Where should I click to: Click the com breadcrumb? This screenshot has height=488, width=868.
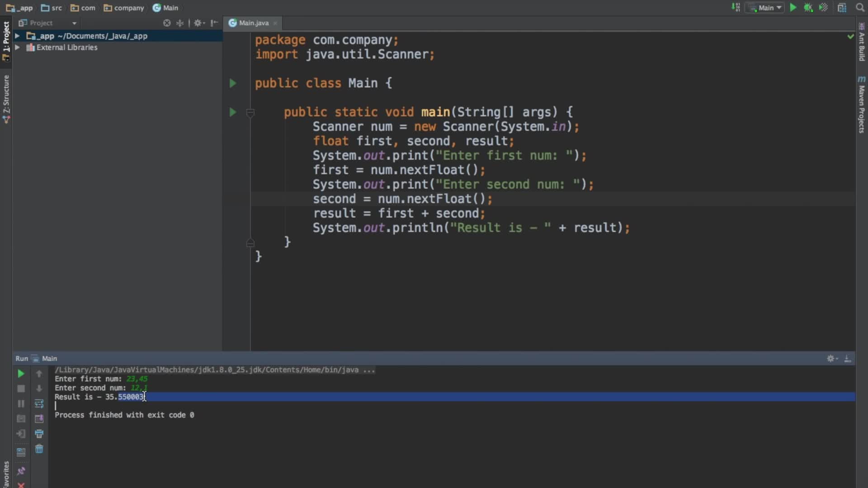click(x=83, y=8)
